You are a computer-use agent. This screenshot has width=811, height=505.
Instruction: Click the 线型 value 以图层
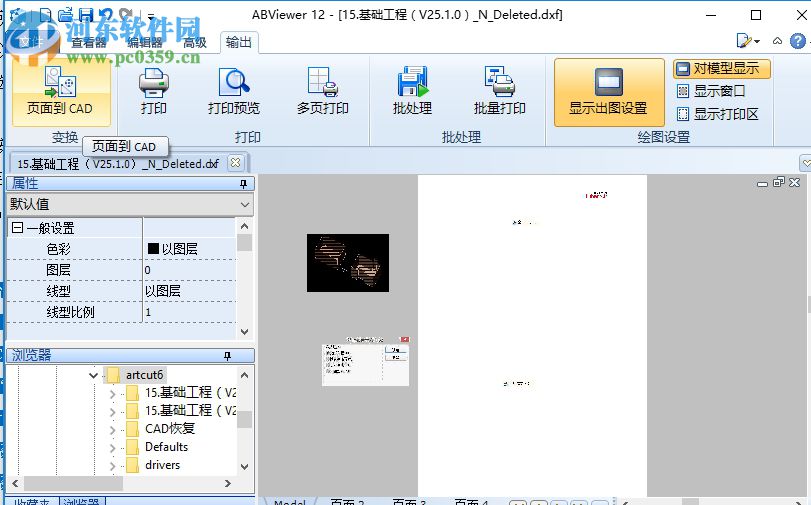coord(163,291)
